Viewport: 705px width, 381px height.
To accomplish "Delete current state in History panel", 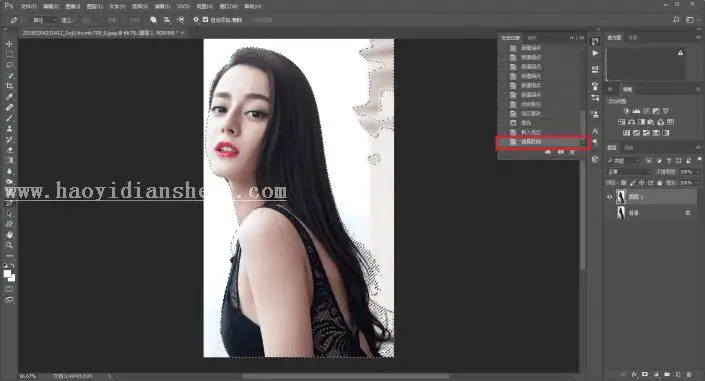I will pyautogui.click(x=572, y=152).
